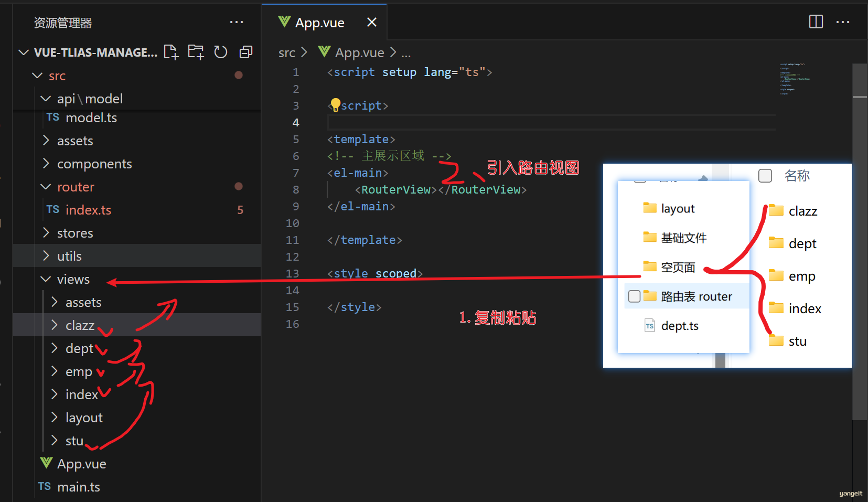Expand the dept folder under views

tap(54, 348)
